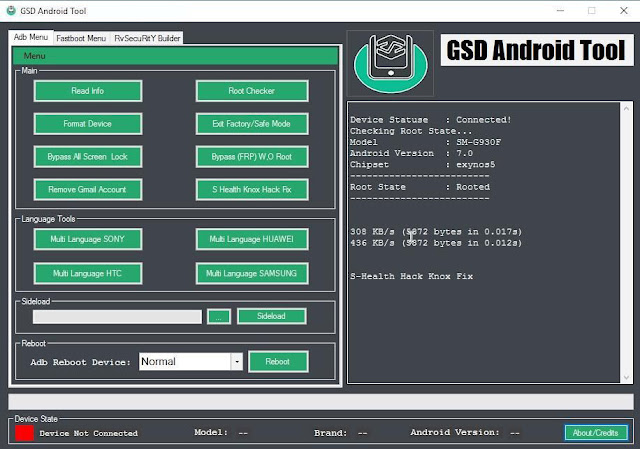
Task: Click the "Model:" status bar label
Action: [211, 432]
